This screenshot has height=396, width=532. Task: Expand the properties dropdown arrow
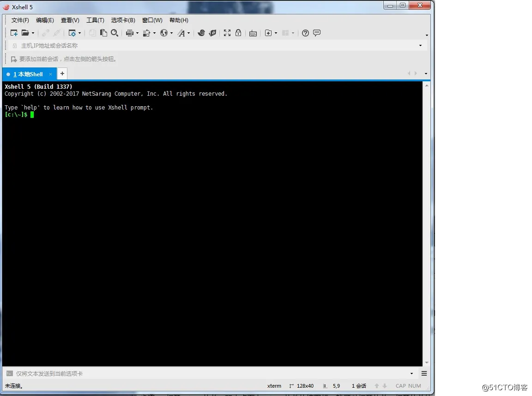coord(80,33)
